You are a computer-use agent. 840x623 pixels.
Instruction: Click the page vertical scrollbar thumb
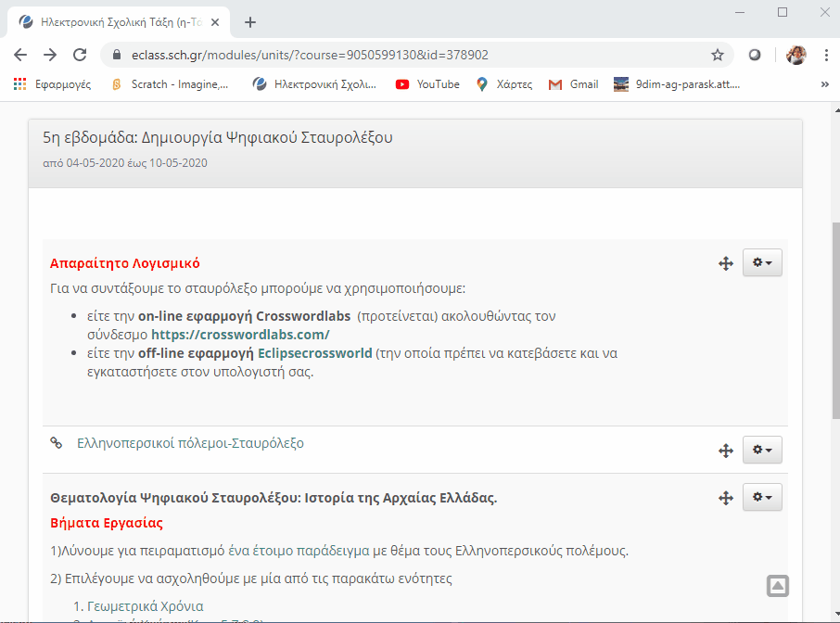pyautogui.click(x=835, y=321)
